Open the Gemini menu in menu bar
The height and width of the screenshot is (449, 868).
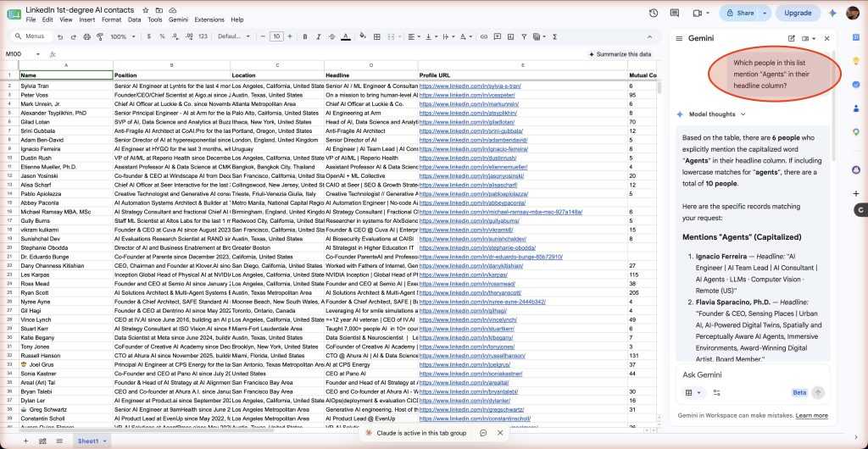tap(179, 19)
